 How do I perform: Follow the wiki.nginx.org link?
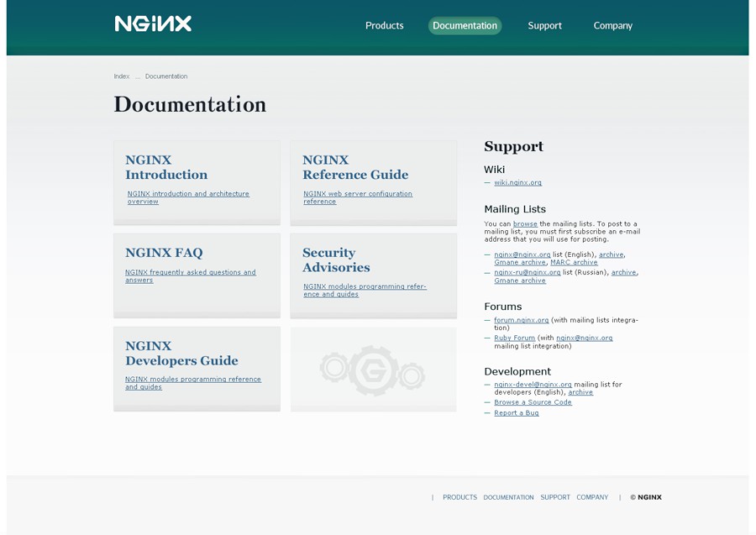click(x=517, y=182)
